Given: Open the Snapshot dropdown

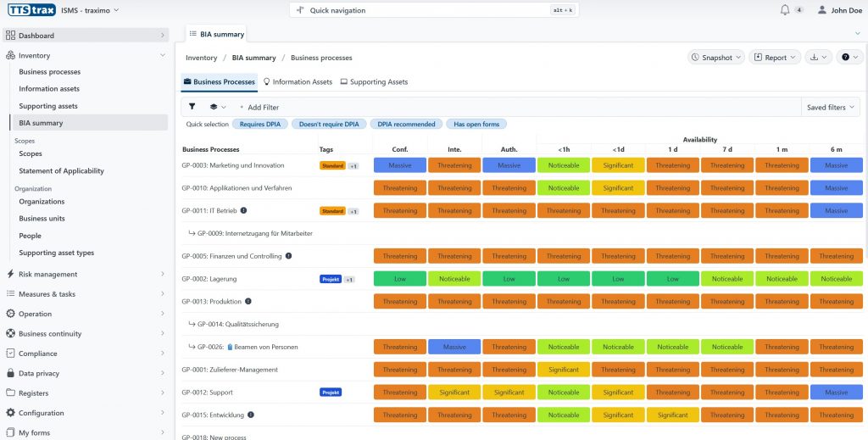Looking at the screenshot, I should (715, 58).
